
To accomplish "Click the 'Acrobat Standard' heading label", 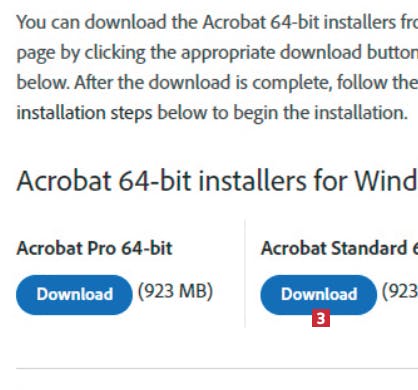I will click(334, 248).
